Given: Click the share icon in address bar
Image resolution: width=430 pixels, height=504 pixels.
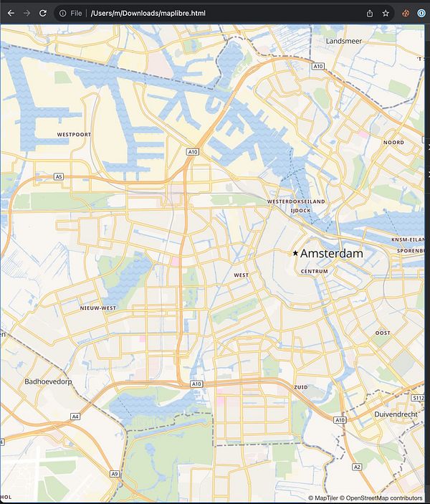Looking at the screenshot, I should point(370,13).
